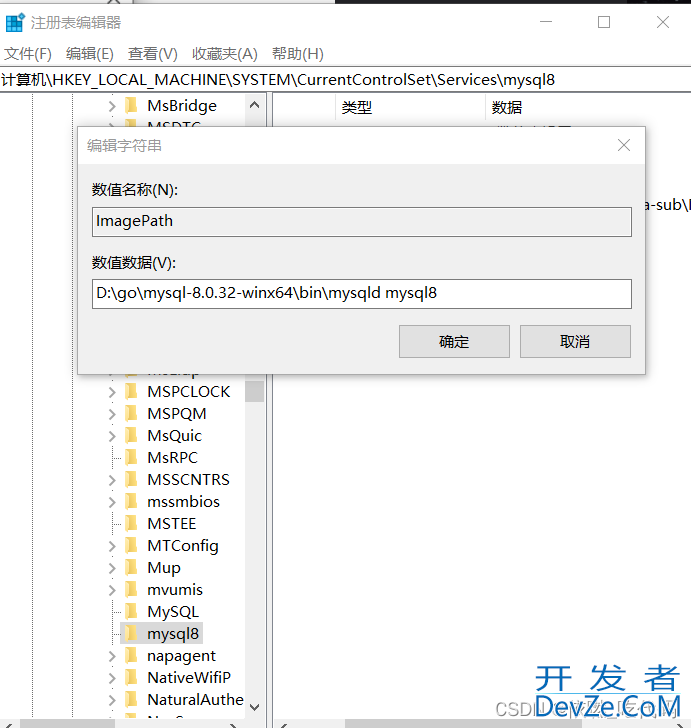
Task: Click the mssmbios folder icon
Action: (x=131, y=501)
